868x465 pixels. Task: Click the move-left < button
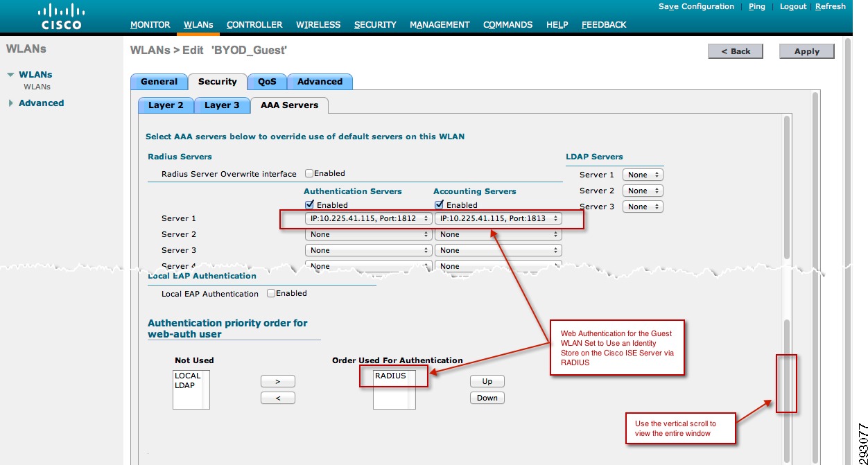coord(278,398)
